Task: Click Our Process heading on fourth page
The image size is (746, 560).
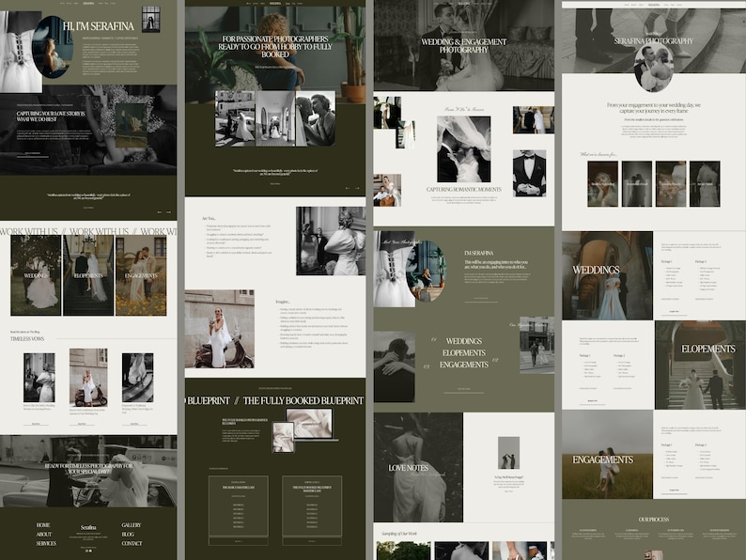Action: tap(654, 520)
